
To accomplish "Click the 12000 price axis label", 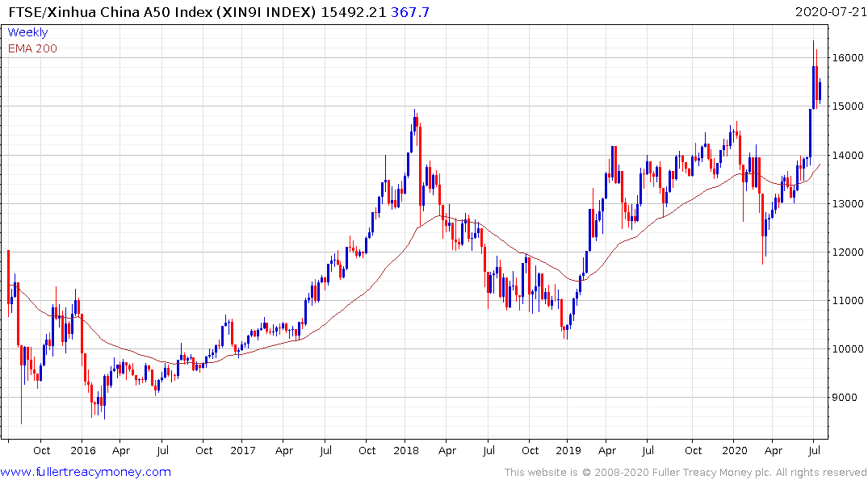I will pyautogui.click(x=848, y=252).
